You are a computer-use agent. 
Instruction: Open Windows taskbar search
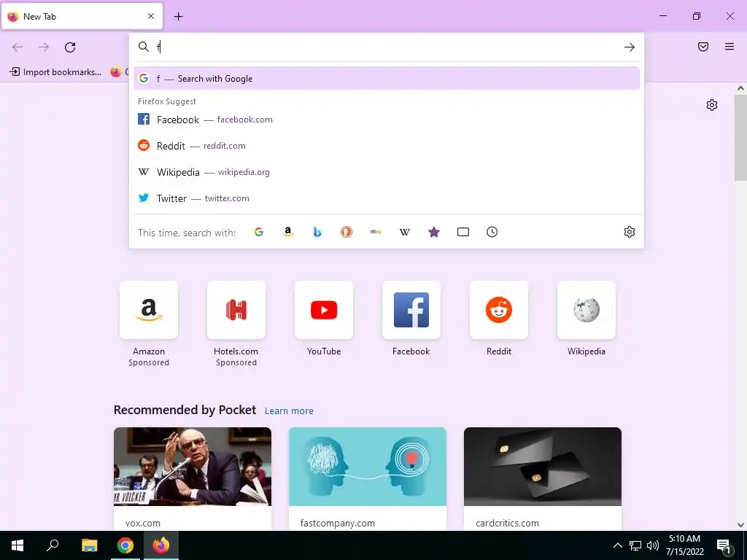(x=53, y=545)
